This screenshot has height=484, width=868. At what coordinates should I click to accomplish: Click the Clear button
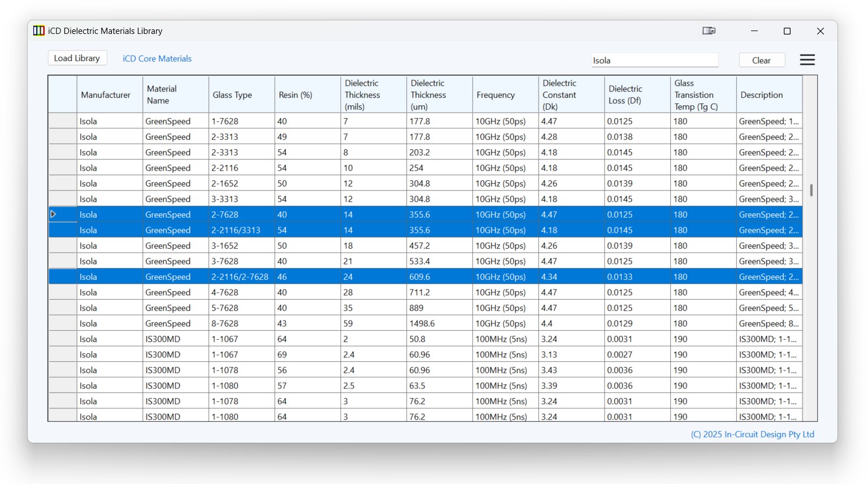pyautogui.click(x=761, y=60)
